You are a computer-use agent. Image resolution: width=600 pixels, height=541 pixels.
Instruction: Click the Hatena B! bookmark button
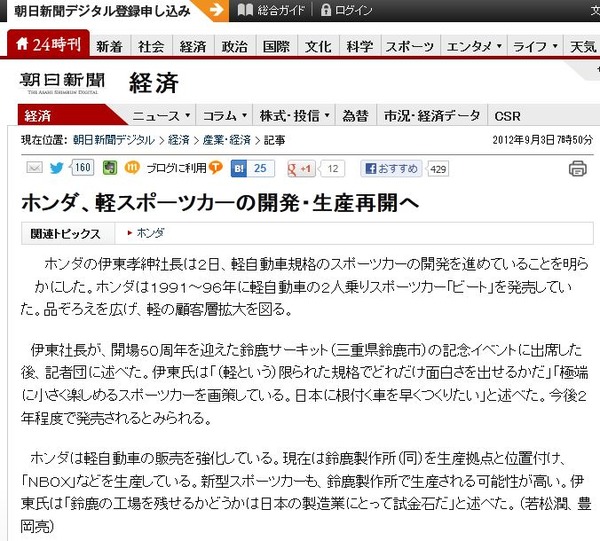coord(239,169)
